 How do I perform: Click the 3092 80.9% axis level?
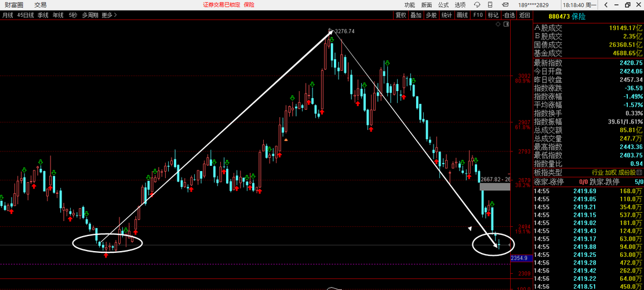pyautogui.click(x=524, y=78)
